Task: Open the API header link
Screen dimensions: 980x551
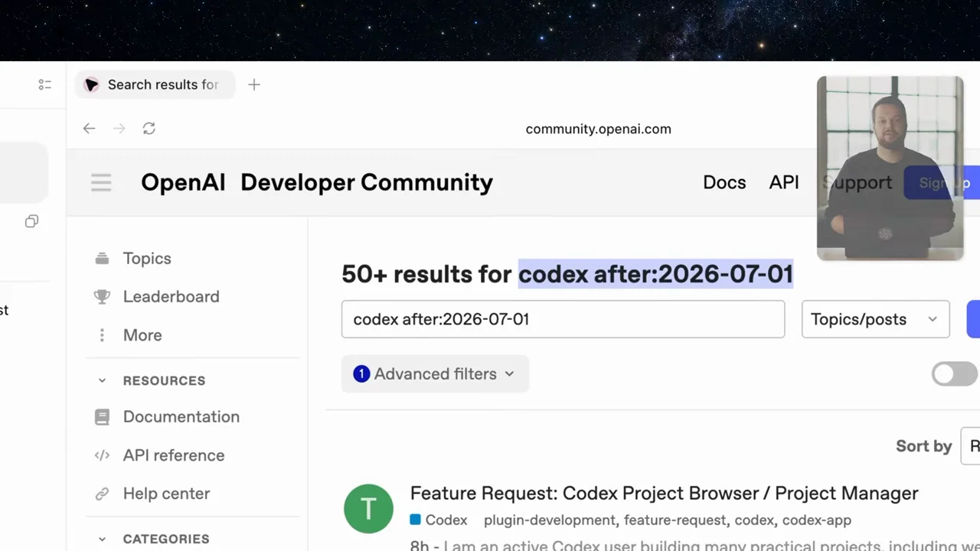Action: [x=784, y=182]
